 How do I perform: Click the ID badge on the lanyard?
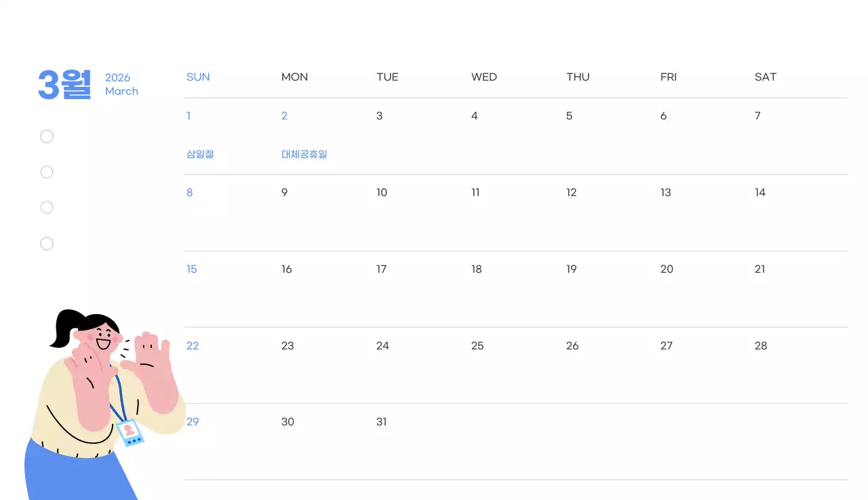[130, 433]
